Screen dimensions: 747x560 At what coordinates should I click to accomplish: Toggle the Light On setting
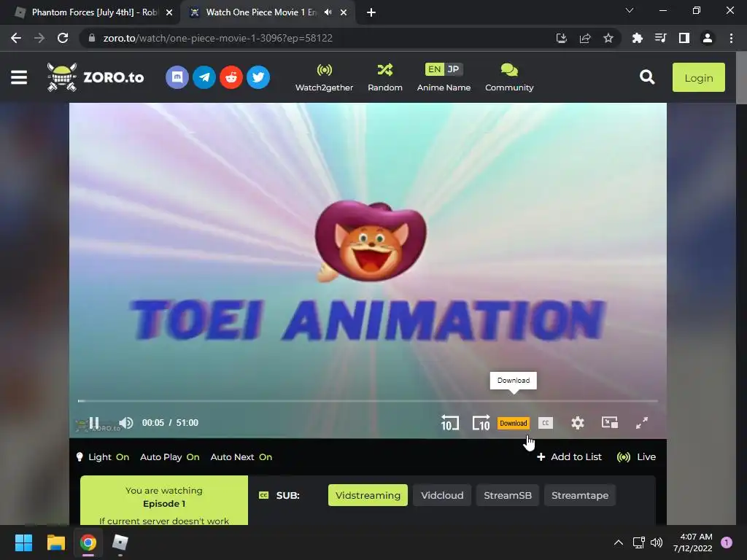(103, 457)
